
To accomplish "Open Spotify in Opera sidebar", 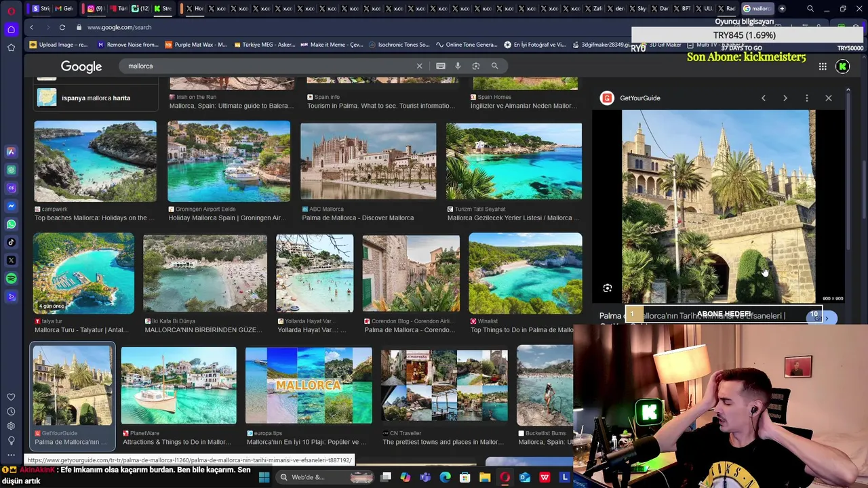I will (x=11, y=279).
